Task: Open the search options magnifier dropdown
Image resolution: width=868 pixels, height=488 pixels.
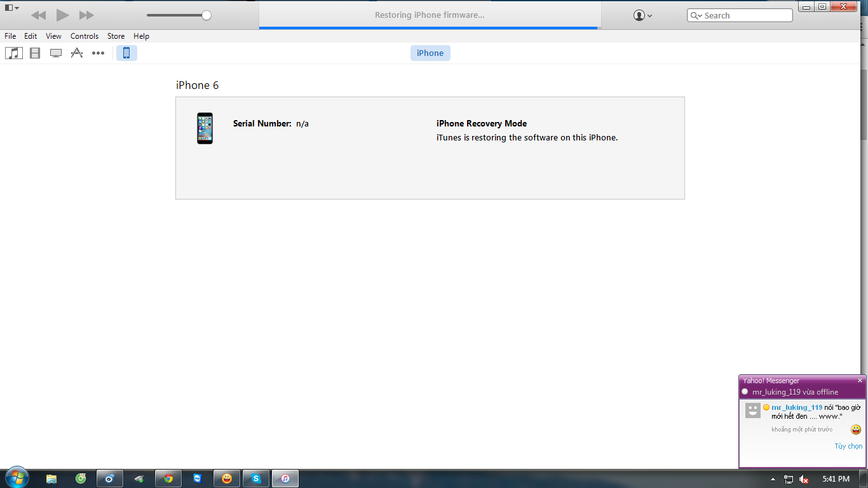Action: coord(696,15)
